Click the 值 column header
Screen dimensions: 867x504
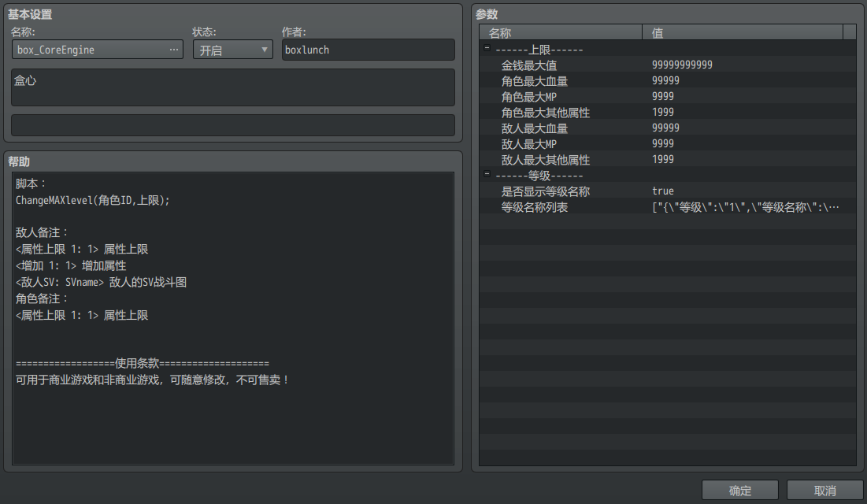(743, 32)
